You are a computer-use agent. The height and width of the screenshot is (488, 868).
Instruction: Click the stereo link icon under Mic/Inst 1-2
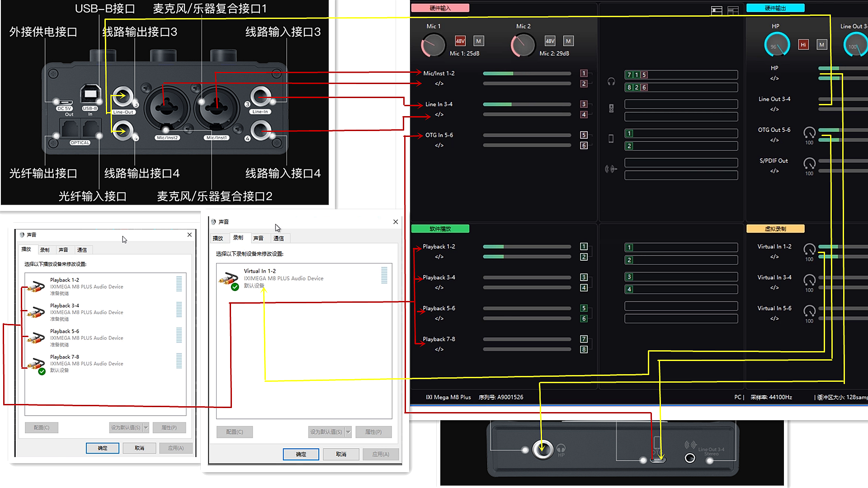pos(439,83)
